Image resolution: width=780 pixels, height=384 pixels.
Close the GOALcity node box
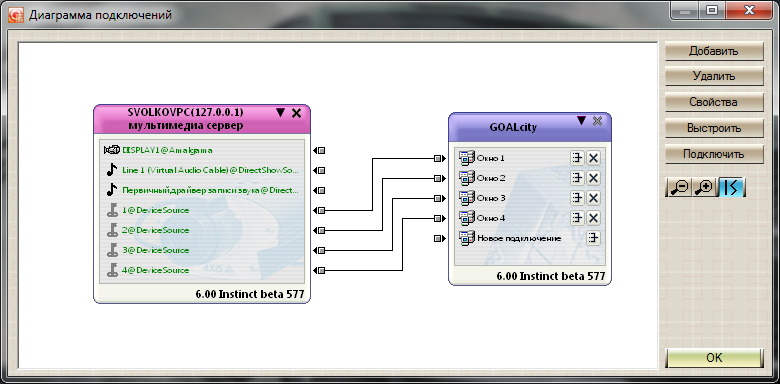[597, 120]
